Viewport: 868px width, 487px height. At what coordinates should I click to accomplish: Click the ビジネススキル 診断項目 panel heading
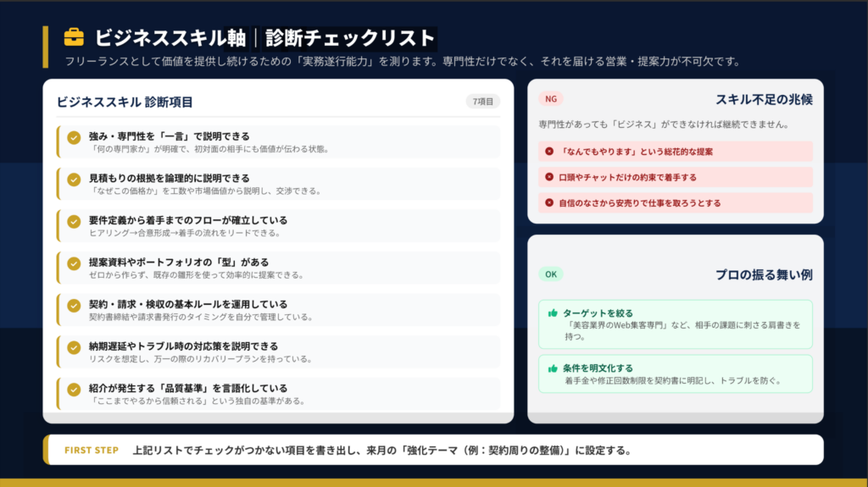click(x=125, y=102)
